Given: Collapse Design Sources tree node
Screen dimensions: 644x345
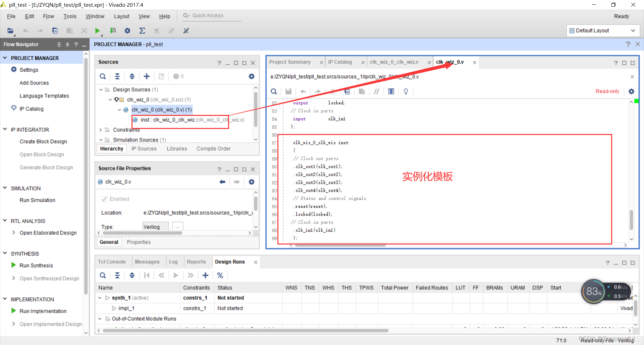Looking at the screenshot, I should click(x=101, y=89).
